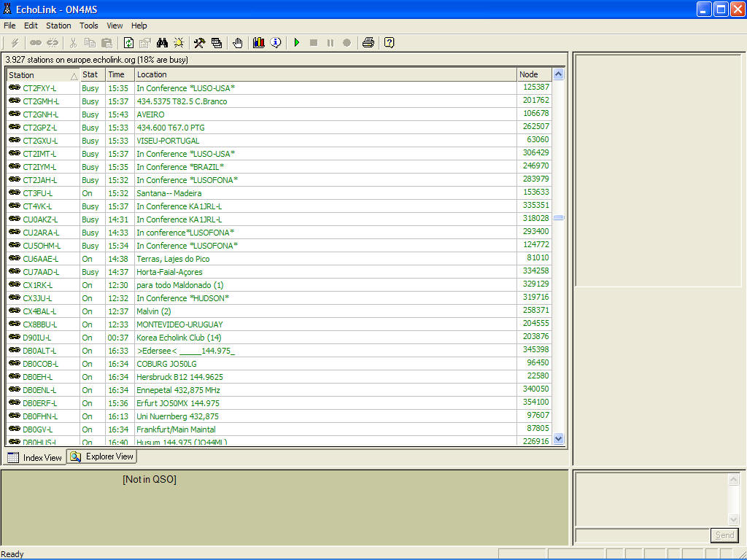Click the link icon beside DB0COB-L
747x560 pixels.
[x=15, y=363]
